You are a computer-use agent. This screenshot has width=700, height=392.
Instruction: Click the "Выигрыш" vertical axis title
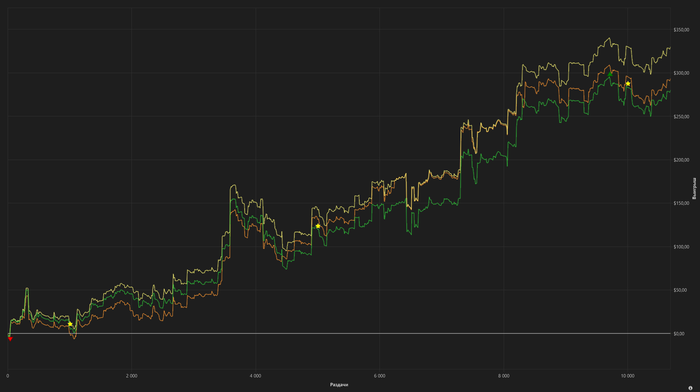(x=694, y=188)
